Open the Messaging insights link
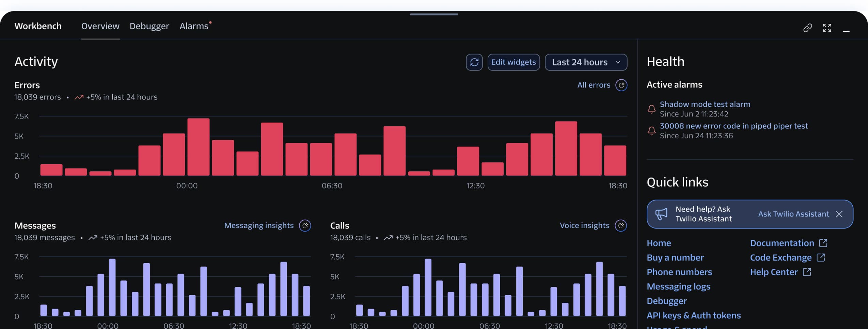Viewport: 868px width, 329px height. pyautogui.click(x=258, y=225)
